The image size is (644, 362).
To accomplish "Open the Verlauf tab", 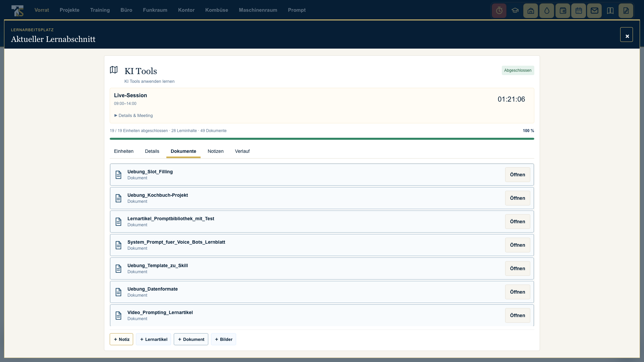I will pyautogui.click(x=242, y=151).
